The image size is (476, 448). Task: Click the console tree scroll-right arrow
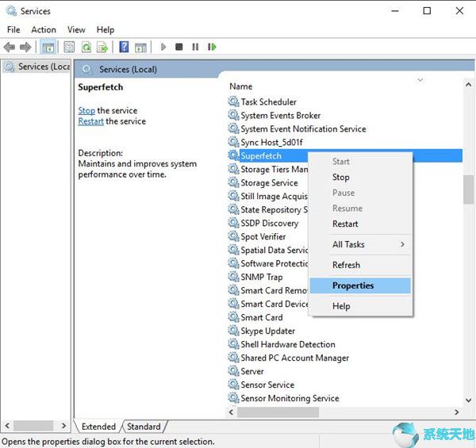(63, 426)
